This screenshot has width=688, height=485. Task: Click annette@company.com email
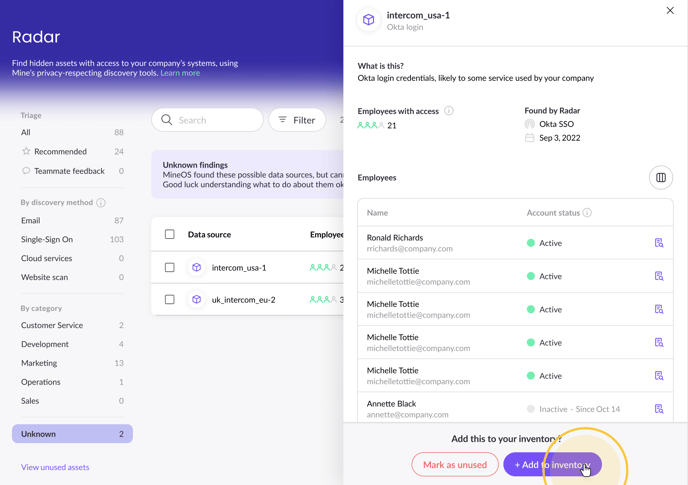pyautogui.click(x=407, y=414)
